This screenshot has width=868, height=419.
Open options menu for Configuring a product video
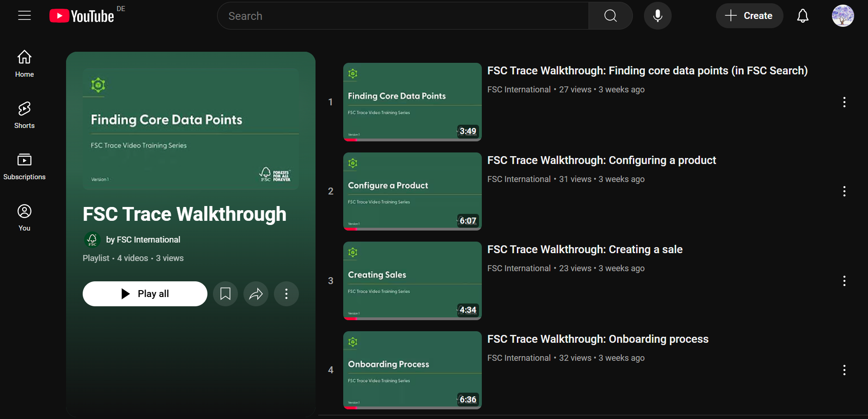pyautogui.click(x=844, y=191)
